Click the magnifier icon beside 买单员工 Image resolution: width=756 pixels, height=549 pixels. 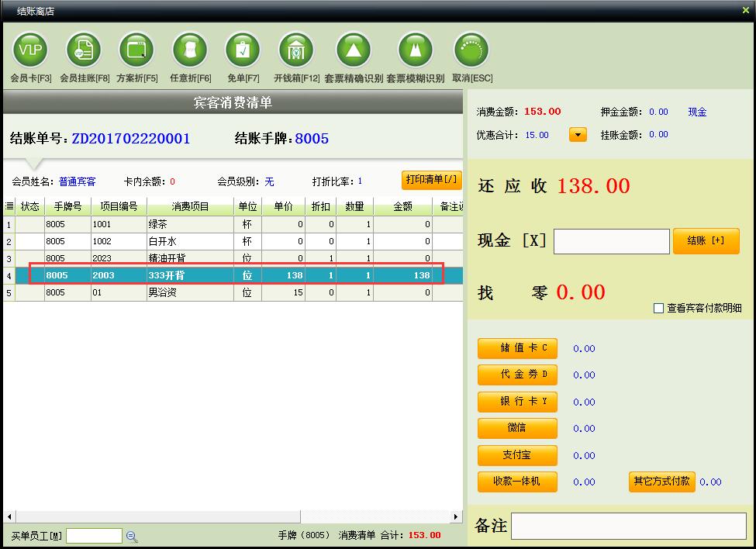(x=132, y=536)
